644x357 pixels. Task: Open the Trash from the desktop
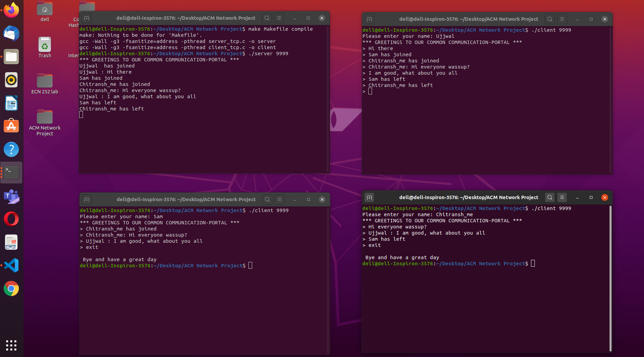click(x=44, y=45)
